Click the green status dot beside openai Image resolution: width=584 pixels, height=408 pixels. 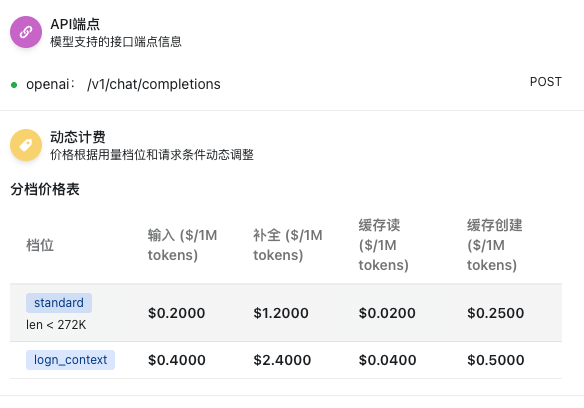pyautogui.click(x=14, y=85)
